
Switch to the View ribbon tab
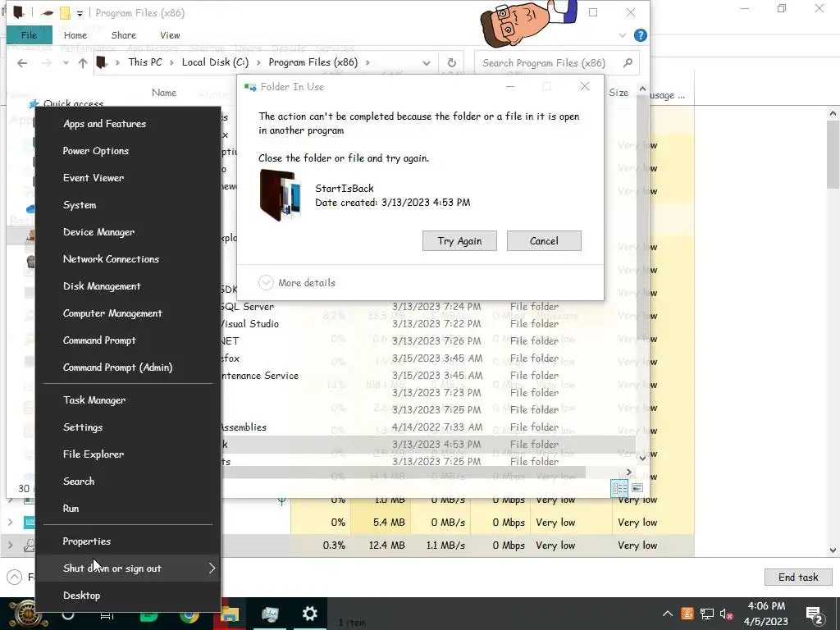click(170, 35)
